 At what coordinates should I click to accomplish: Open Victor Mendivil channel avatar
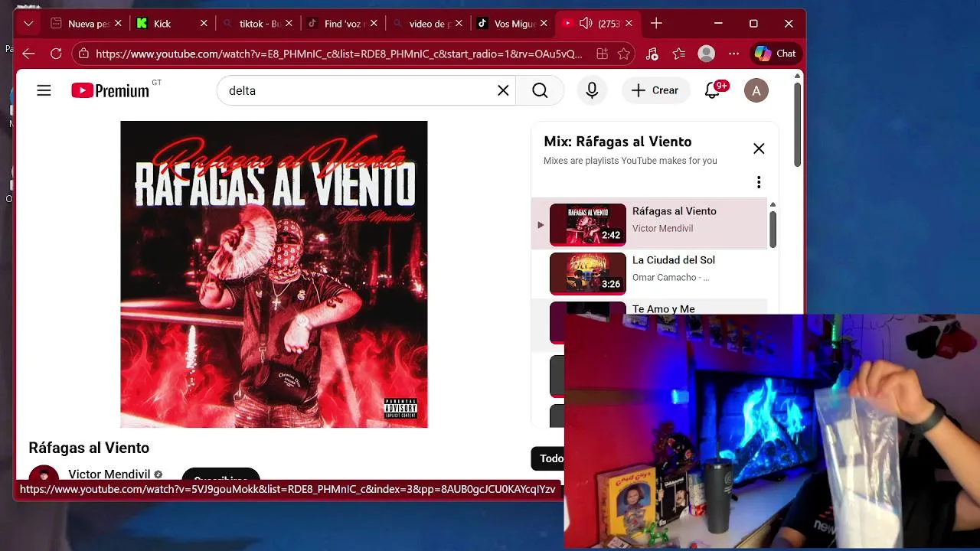[x=44, y=474]
